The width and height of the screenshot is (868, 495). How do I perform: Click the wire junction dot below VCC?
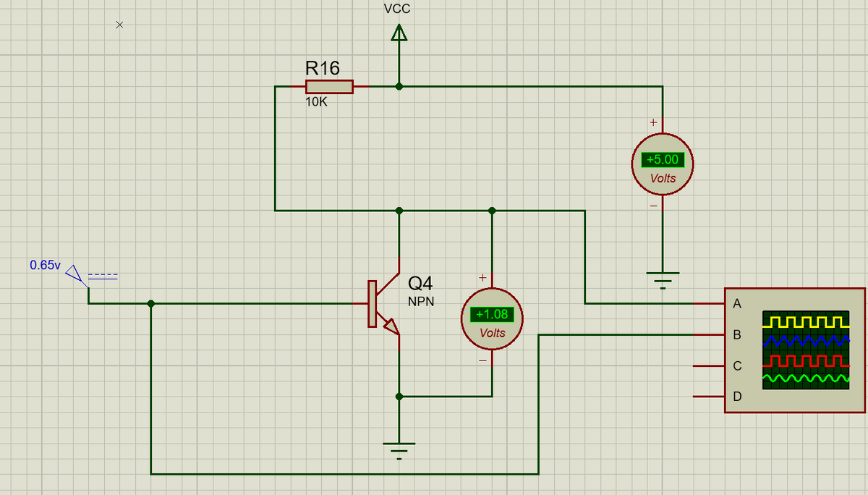click(x=399, y=87)
